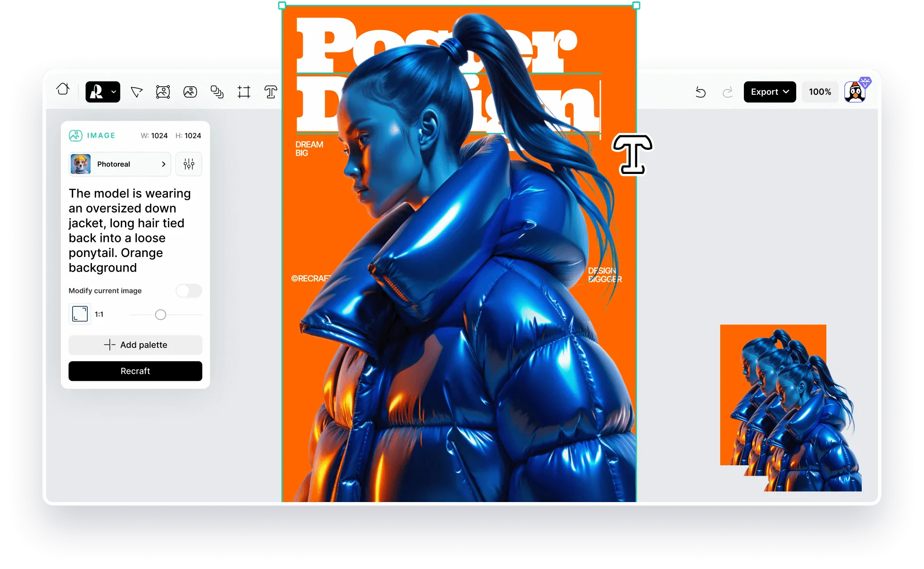Select the frame tool
Screen dimensions: 924x569
click(244, 92)
